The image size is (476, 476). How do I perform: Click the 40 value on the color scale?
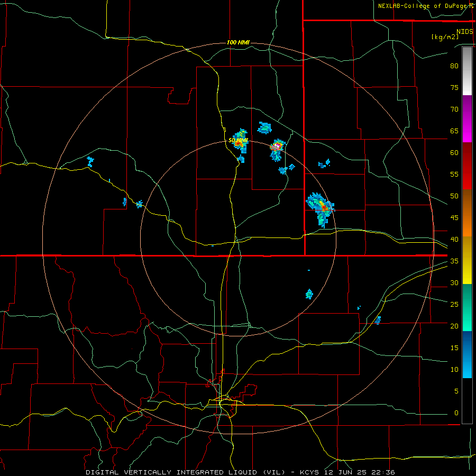pos(454,240)
